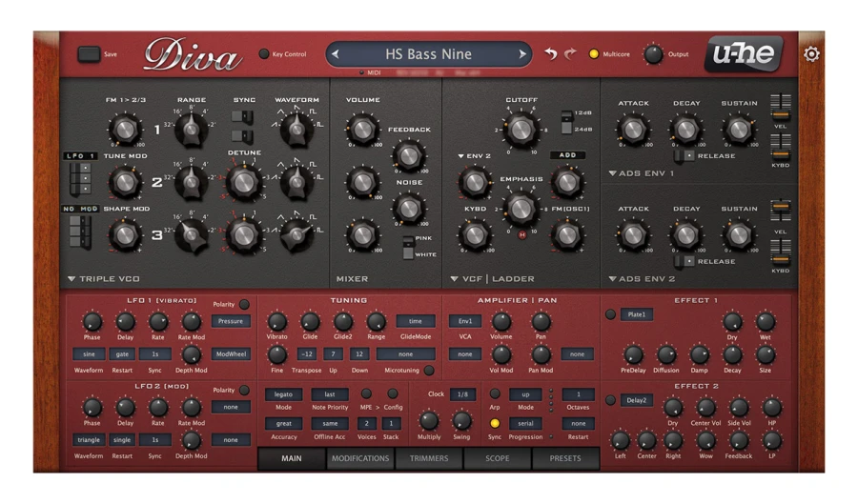858x504 pixels.
Task: Open the LFO 2 triangle waveform dropdown
Action: pyautogui.click(x=89, y=439)
